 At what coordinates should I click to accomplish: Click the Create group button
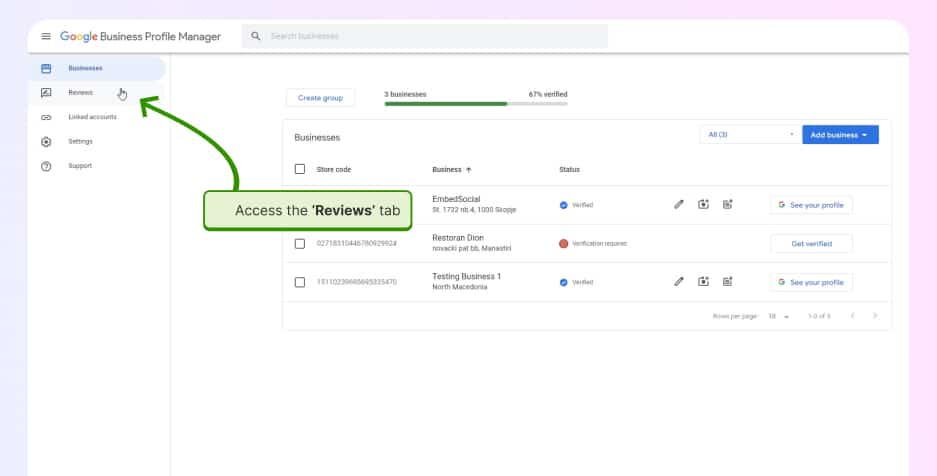(320, 98)
